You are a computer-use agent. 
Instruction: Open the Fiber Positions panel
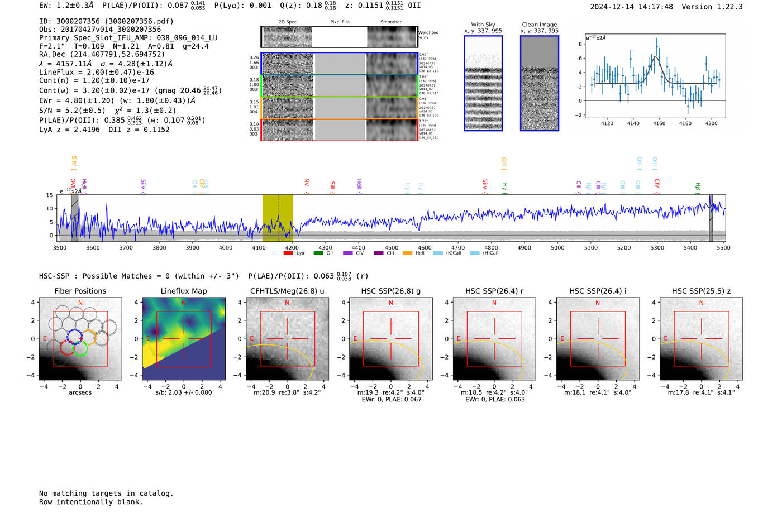(x=80, y=339)
